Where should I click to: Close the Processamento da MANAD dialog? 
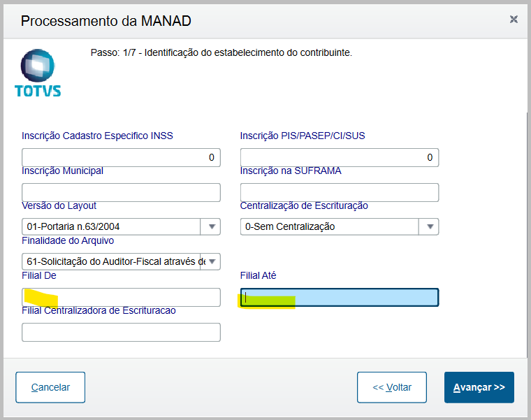point(514,20)
